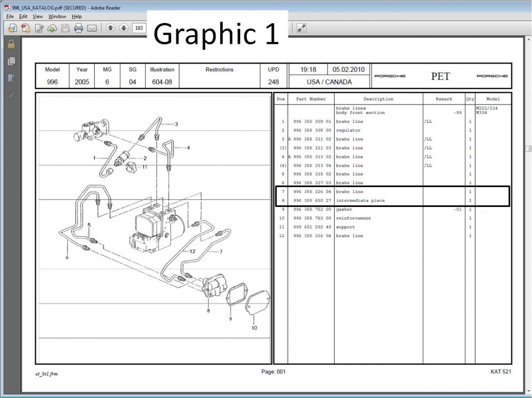Go to next page with down arrow
This screenshot has width=532, height=398.
pos(124,28)
